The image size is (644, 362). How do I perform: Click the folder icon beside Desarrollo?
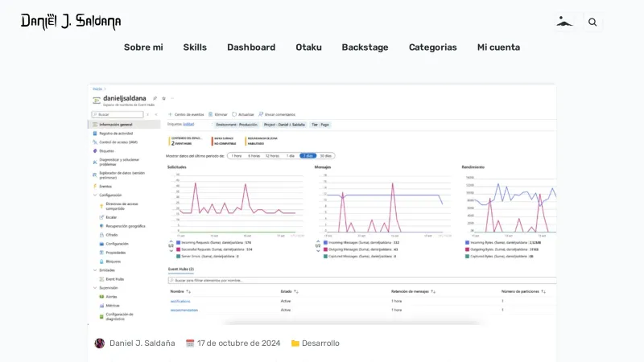(295, 343)
